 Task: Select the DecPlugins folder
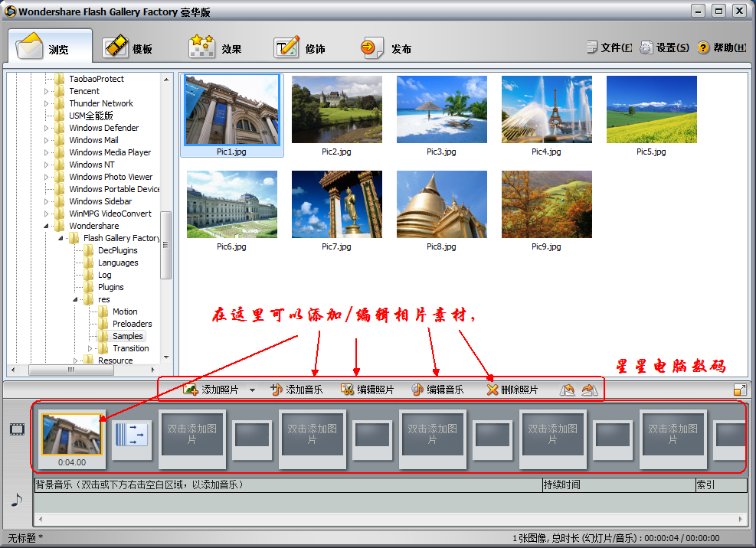tap(118, 250)
